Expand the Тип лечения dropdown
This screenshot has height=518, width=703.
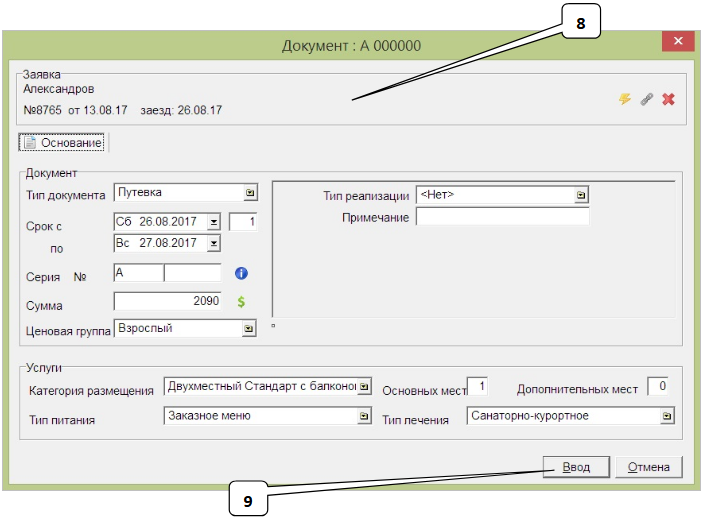pos(662,417)
